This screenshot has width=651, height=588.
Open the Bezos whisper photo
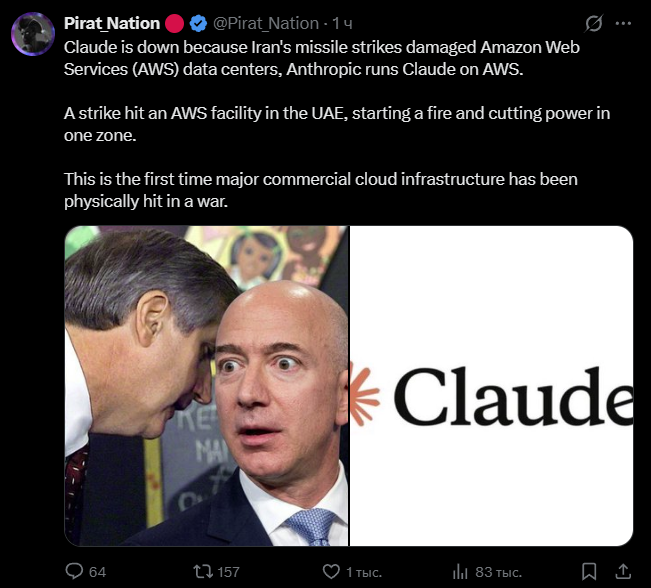[206, 386]
